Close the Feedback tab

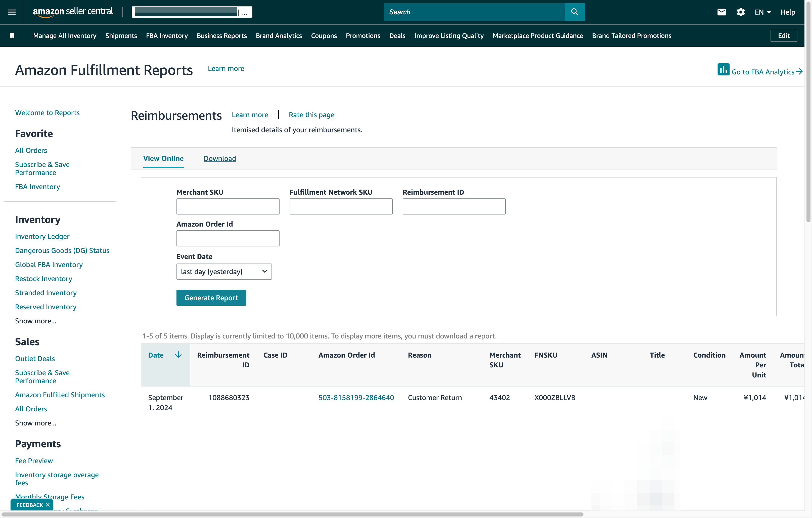click(x=48, y=505)
